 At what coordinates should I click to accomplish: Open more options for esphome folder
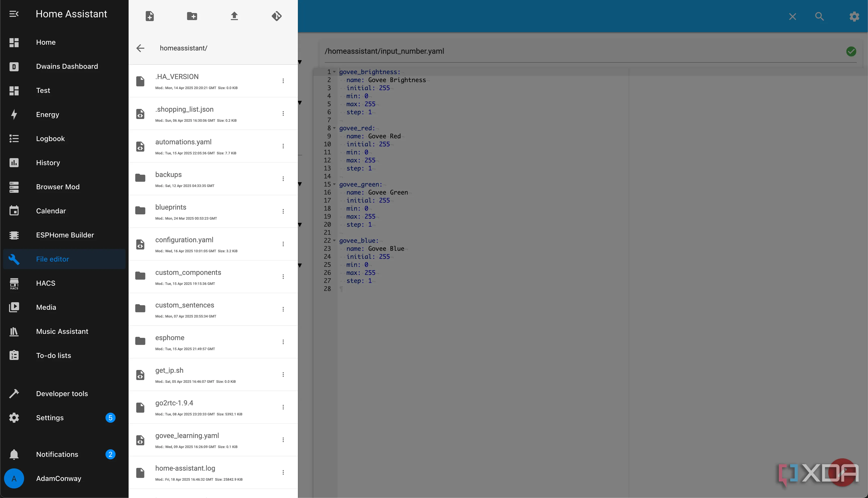click(283, 342)
